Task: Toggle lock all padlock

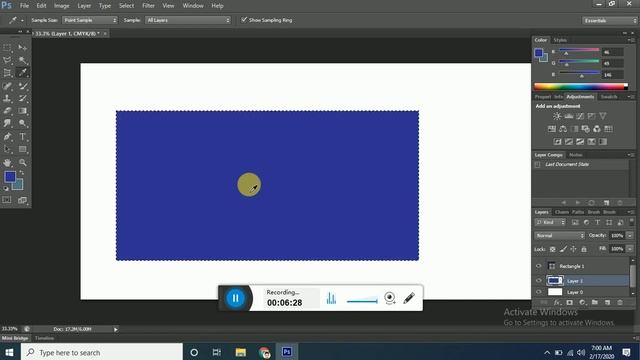Action: [584, 249]
